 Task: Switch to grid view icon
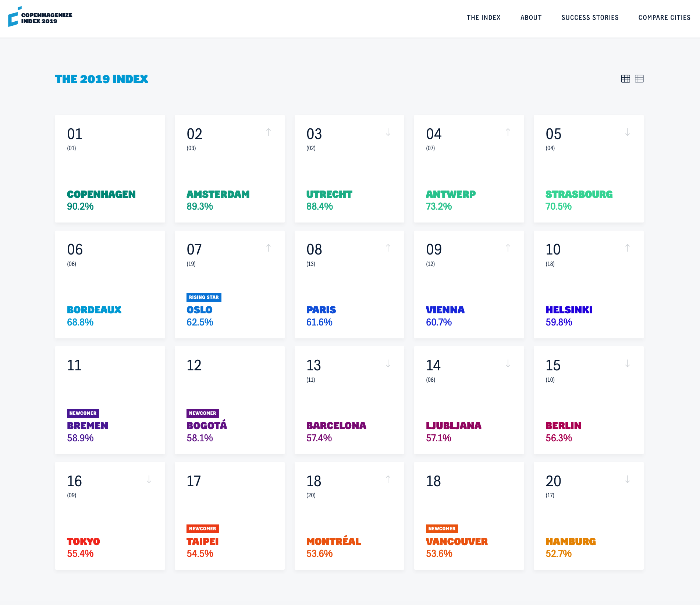point(625,79)
